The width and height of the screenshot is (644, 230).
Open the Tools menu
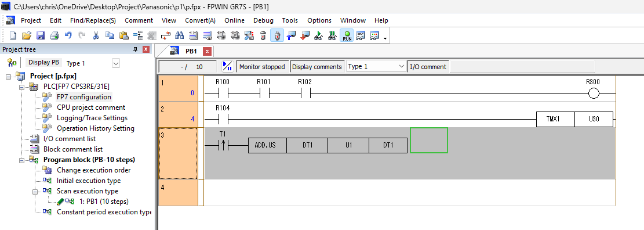point(290,20)
